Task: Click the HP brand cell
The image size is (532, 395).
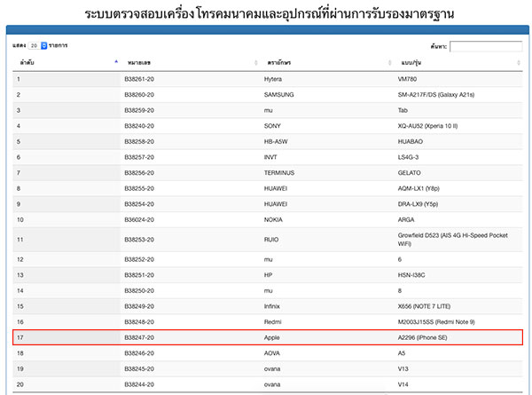Action: (268, 275)
